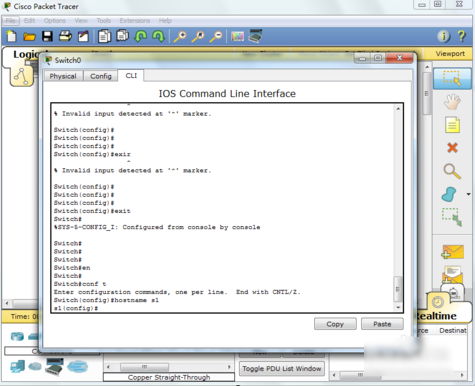Viewport: 475px width, 386px height.
Task: Pick the Move Layout hand tool
Action: [x=452, y=102]
